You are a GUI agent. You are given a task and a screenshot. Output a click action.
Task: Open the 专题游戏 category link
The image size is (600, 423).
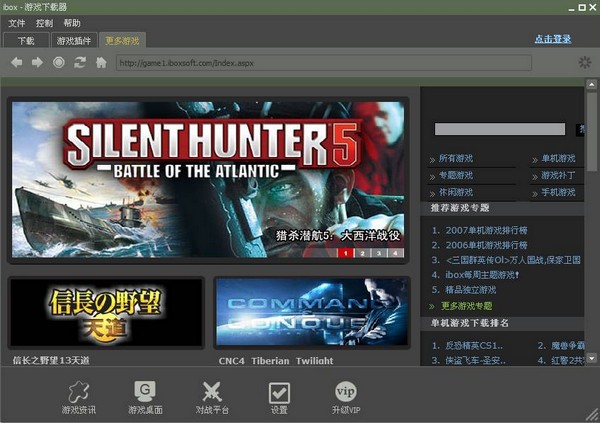pos(455,175)
